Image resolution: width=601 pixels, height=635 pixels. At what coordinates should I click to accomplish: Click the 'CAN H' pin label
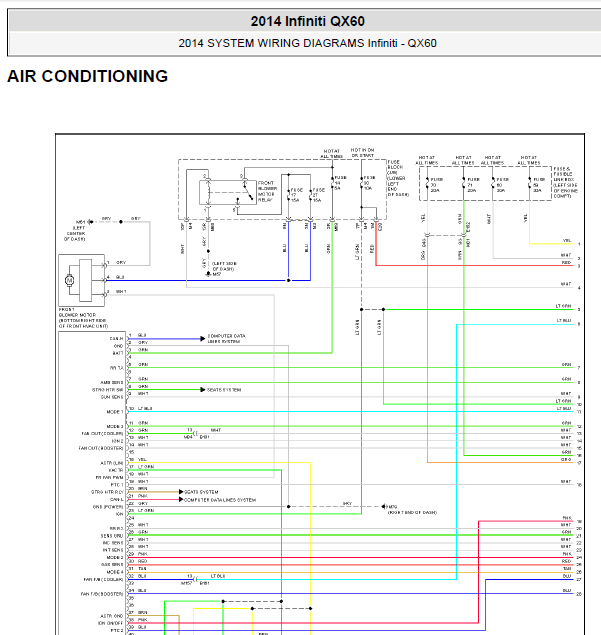116,338
